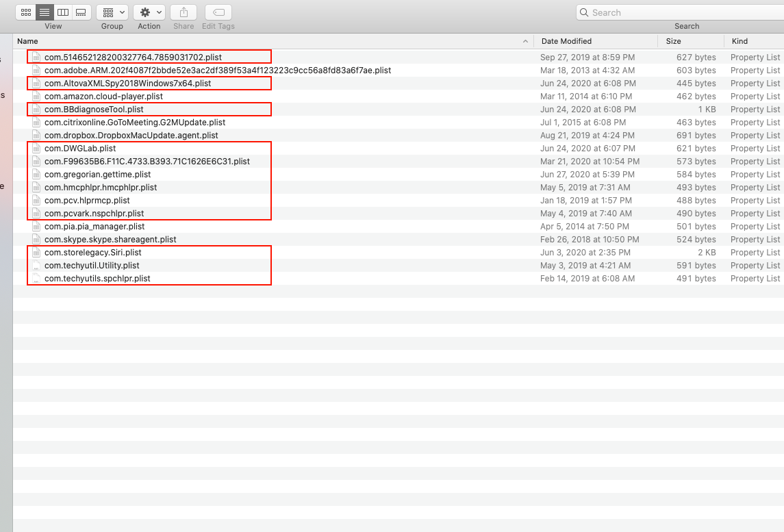Image resolution: width=784 pixels, height=532 pixels.
Task: Sort by Size column header
Action: click(x=674, y=41)
